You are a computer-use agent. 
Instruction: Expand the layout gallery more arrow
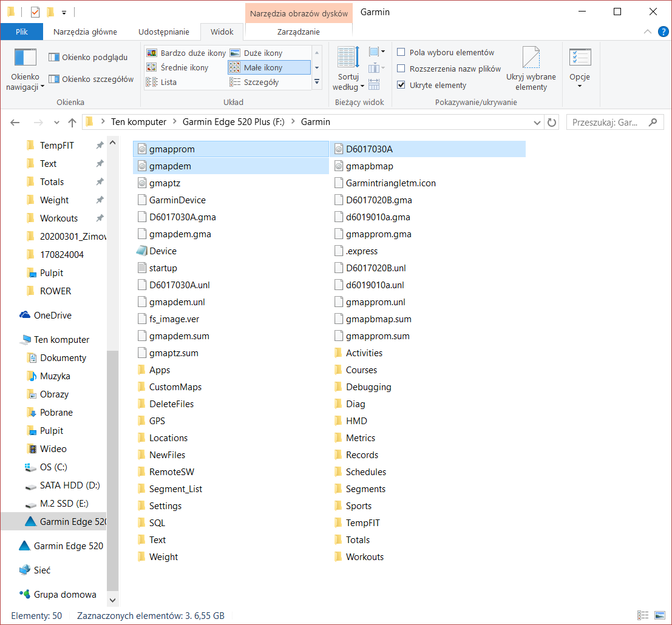(x=317, y=81)
